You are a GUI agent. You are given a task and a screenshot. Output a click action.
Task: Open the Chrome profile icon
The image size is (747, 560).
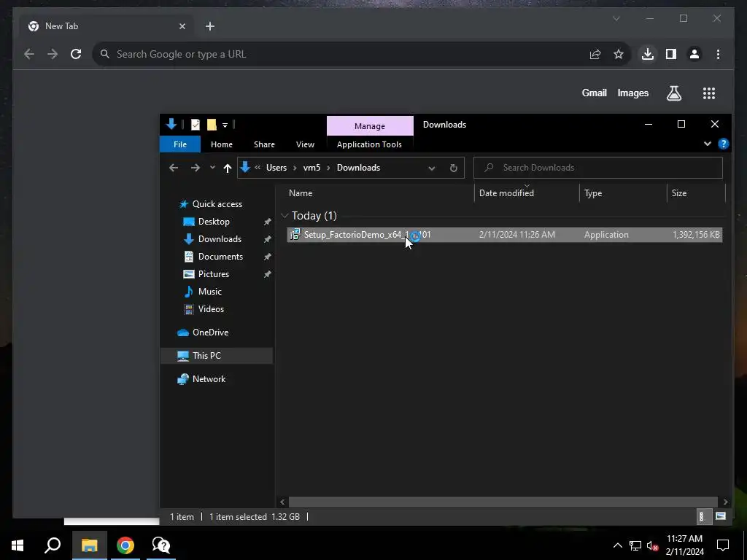(694, 54)
